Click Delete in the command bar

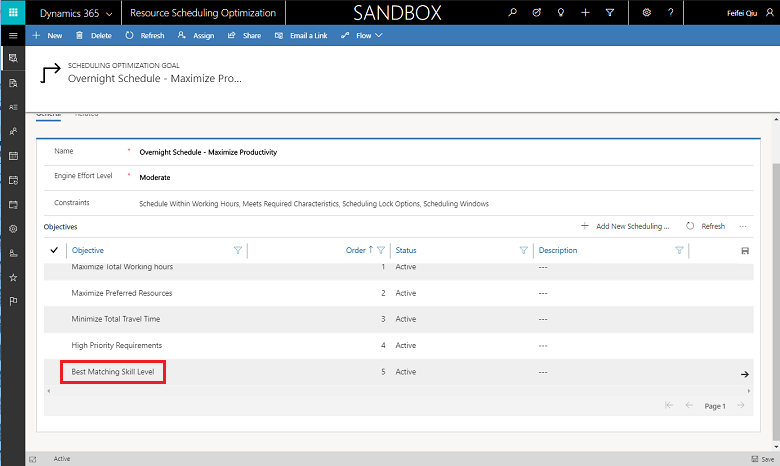(x=94, y=35)
